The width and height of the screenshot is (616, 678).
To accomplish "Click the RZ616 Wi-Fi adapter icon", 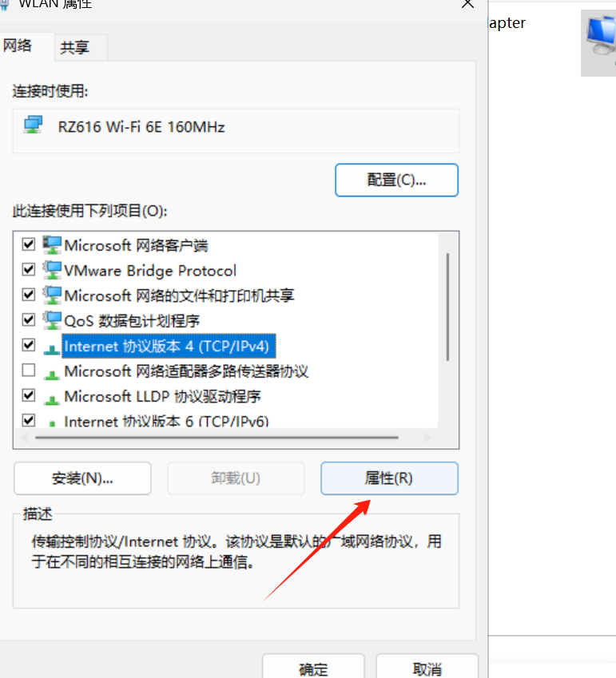I will (33, 125).
